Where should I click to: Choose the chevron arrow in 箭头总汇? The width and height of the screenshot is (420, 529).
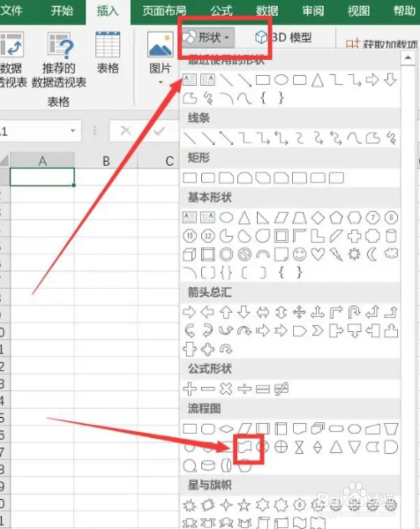[318, 331]
